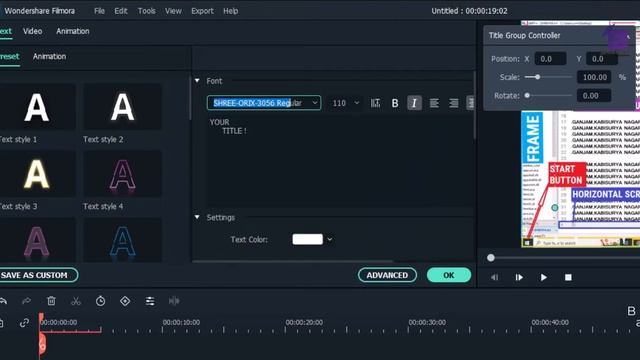Click the text editor vertical scrollbar
Screen dimensions: 640x360
pyautogui.click(x=475, y=106)
